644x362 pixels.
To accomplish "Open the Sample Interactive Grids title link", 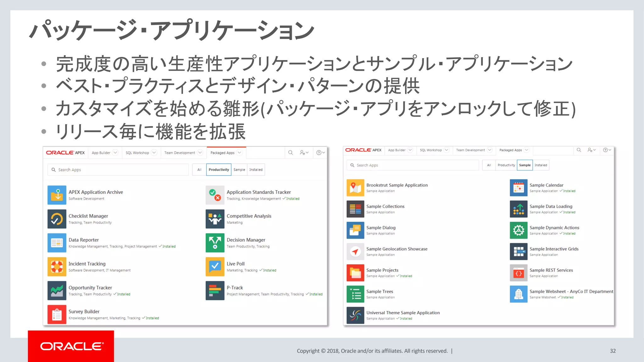I will (x=554, y=249).
